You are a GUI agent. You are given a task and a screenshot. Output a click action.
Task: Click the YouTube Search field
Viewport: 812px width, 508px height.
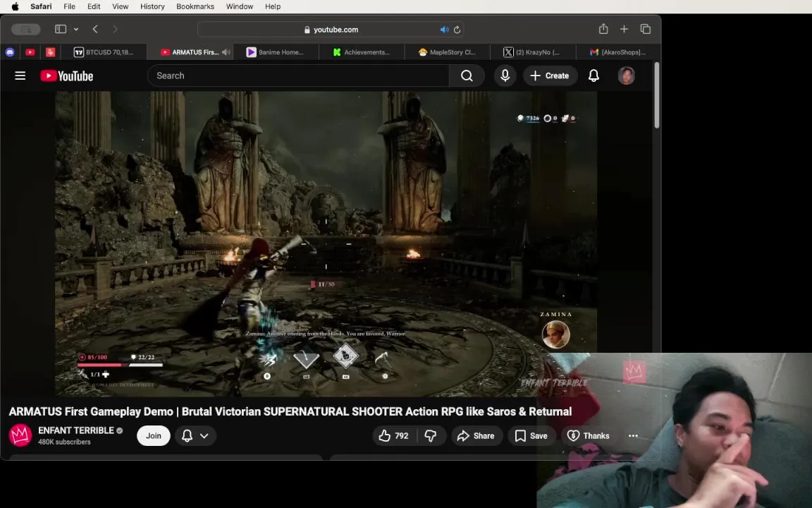[298, 75]
